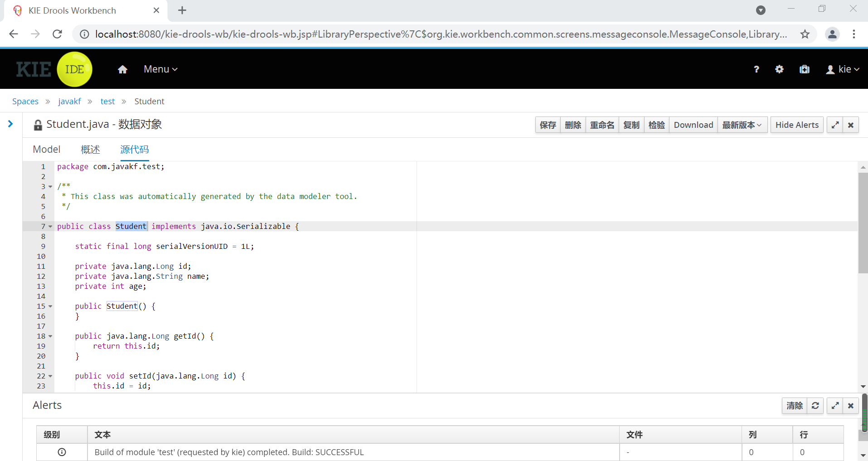Open the admin settings gear icon
Image resolution: width=868 pixels, height=461 pixels.
pos(779,69)
